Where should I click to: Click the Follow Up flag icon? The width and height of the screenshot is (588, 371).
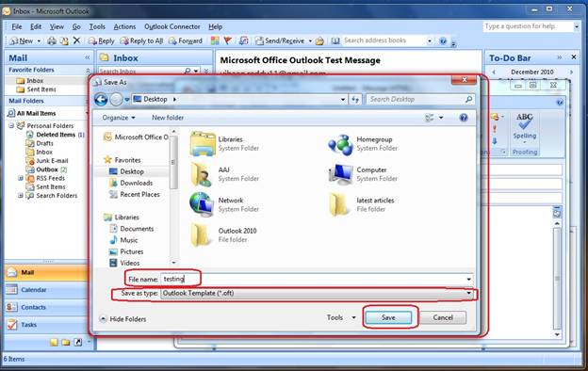pyautogui.click(x=227, y=40)
